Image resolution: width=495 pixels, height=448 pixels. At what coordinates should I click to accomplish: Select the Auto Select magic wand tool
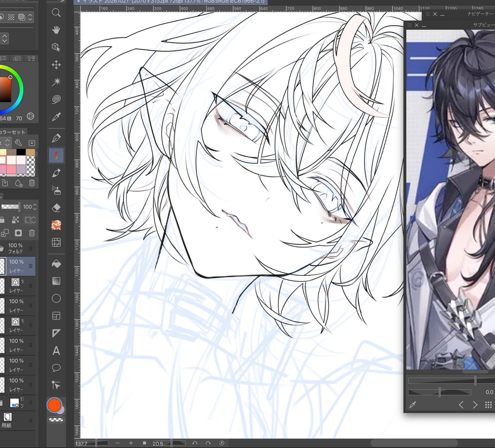[x=56, y=82]
